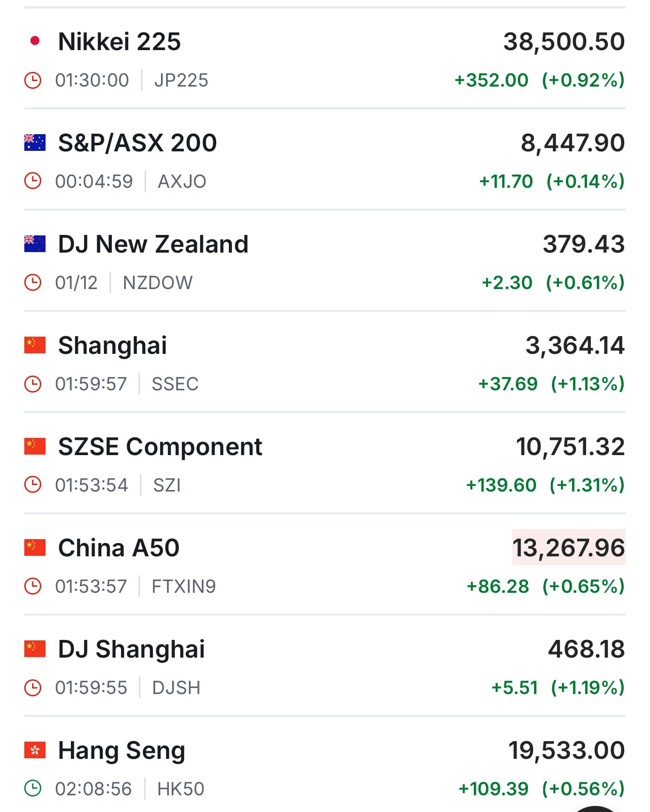Open the Nikkei 225 index
The height and width of the screenshot is (812, 650).
[x=119, y=42]
